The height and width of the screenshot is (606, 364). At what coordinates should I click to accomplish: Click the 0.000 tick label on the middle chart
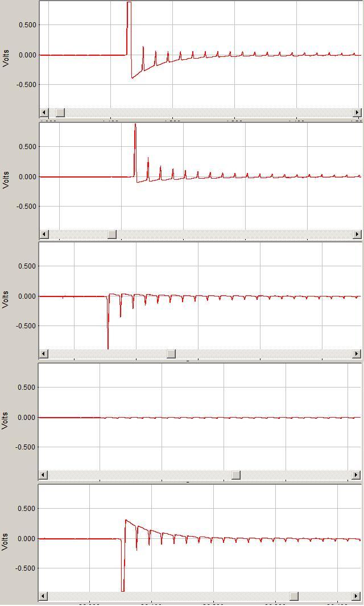28,296
